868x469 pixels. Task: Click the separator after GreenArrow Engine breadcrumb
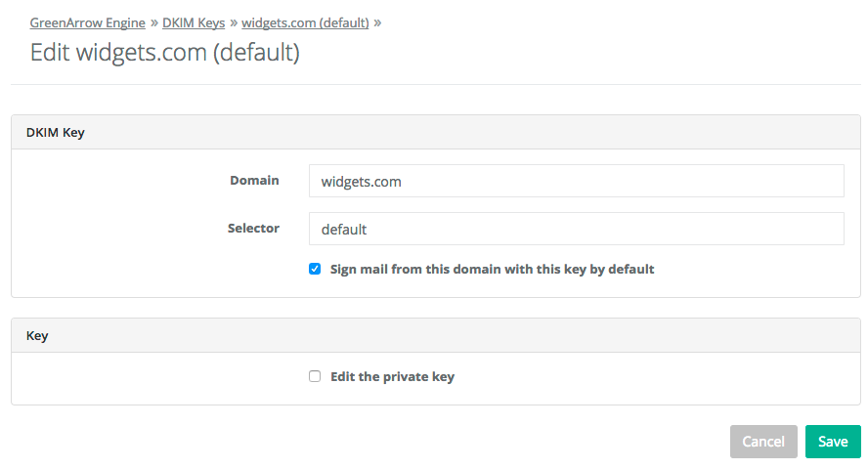coord(154,21)
